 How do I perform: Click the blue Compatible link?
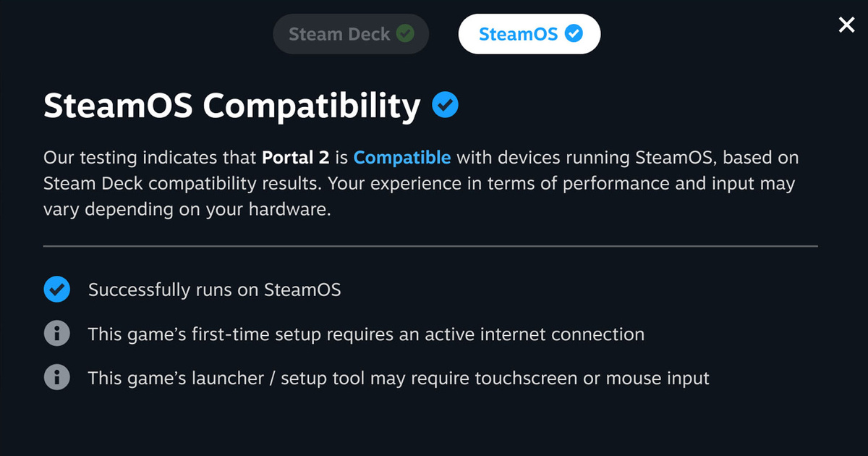click(x=402, y=157)
